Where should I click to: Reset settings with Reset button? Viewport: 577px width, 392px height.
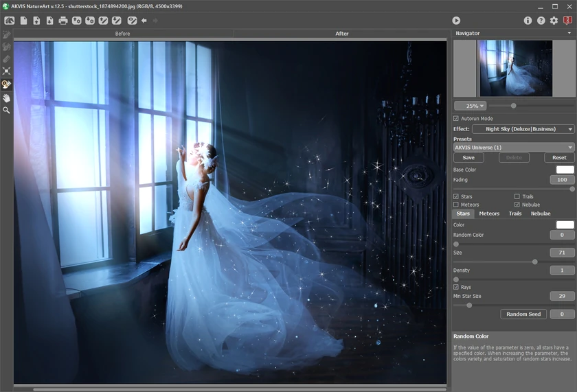pos(559,157)
